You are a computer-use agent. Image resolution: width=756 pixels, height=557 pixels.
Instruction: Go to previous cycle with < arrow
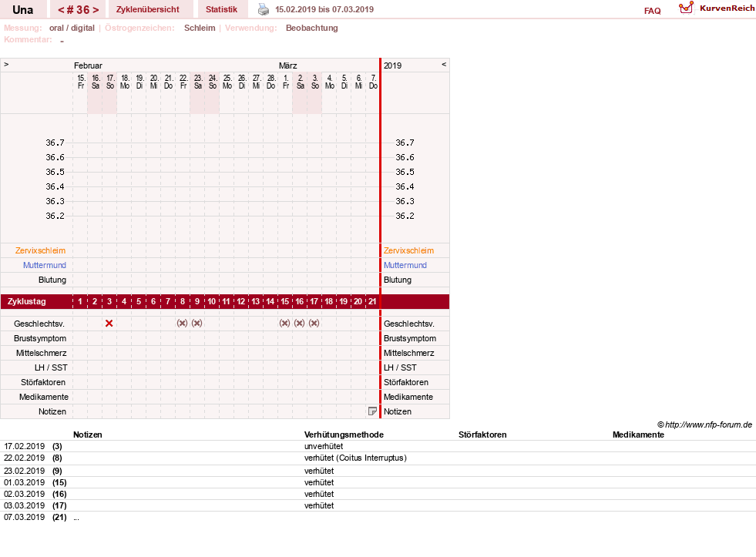click(61, 10)
